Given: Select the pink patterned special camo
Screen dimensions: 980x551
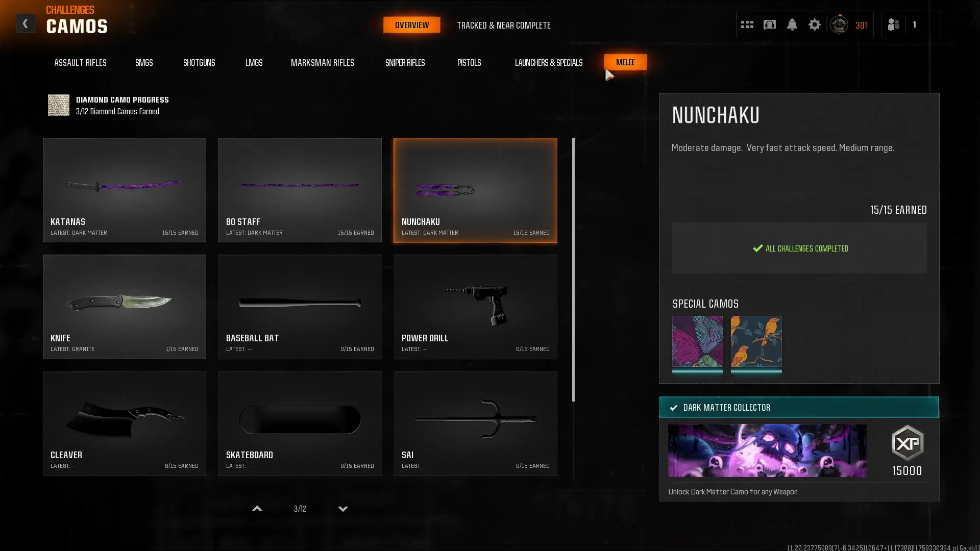Looking at the screenshot, I should pos(697,341).
